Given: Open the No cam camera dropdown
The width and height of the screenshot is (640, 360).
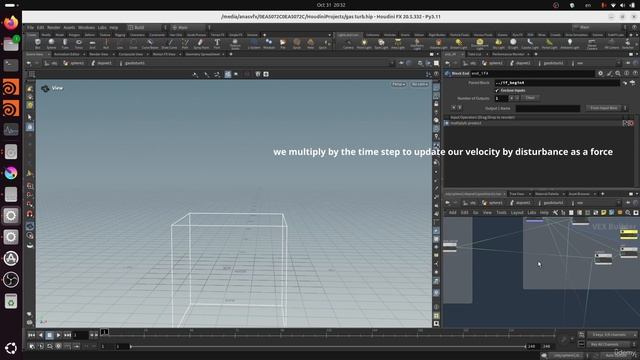Looking at the screenshot, I should coord(420,84).
